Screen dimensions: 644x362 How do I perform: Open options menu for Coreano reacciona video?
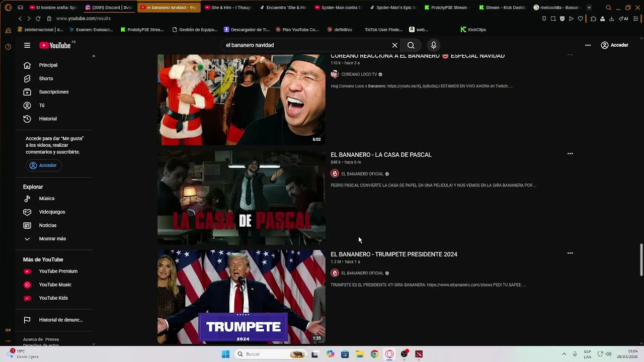(x=570, y=55)
